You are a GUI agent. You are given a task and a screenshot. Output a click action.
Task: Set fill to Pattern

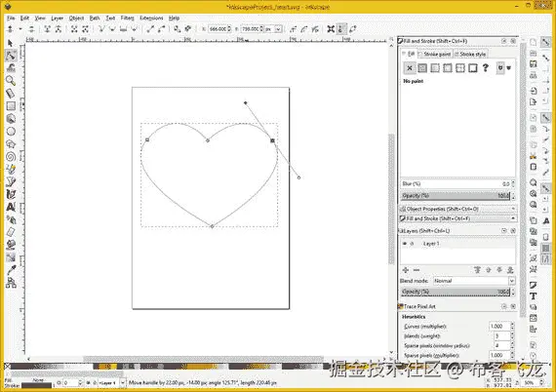point(460,68)
